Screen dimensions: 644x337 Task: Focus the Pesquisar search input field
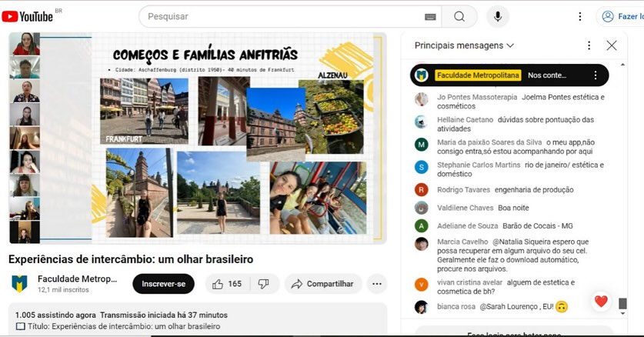click(283, 16)
